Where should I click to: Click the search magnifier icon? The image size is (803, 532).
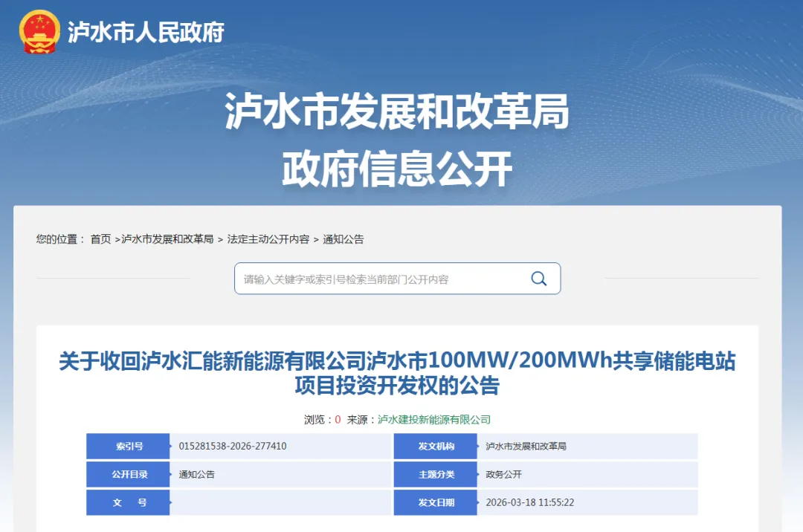pos(538,279)
